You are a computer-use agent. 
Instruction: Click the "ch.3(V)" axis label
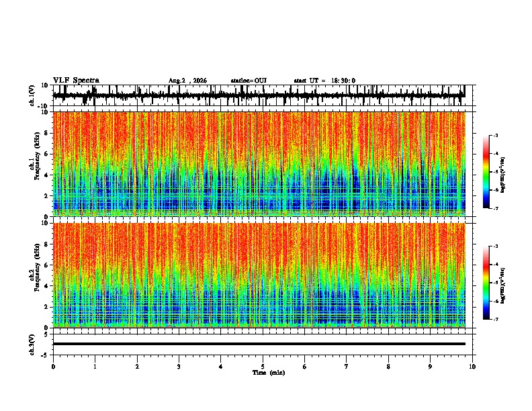pyautogui.click(x=32, y=345)
